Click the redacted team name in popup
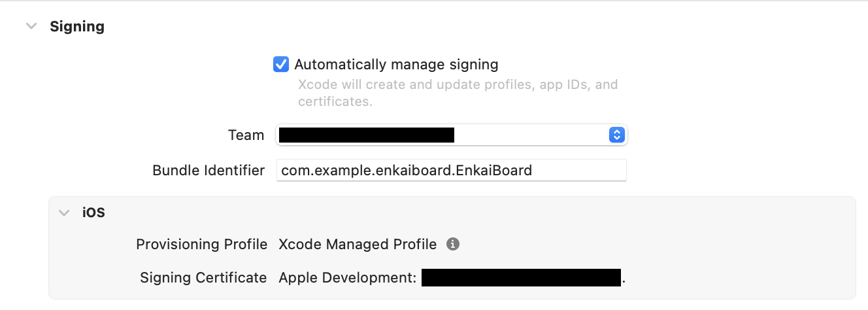Image resolution: width=868 pixels, height=310 pixels. point(366,135)
